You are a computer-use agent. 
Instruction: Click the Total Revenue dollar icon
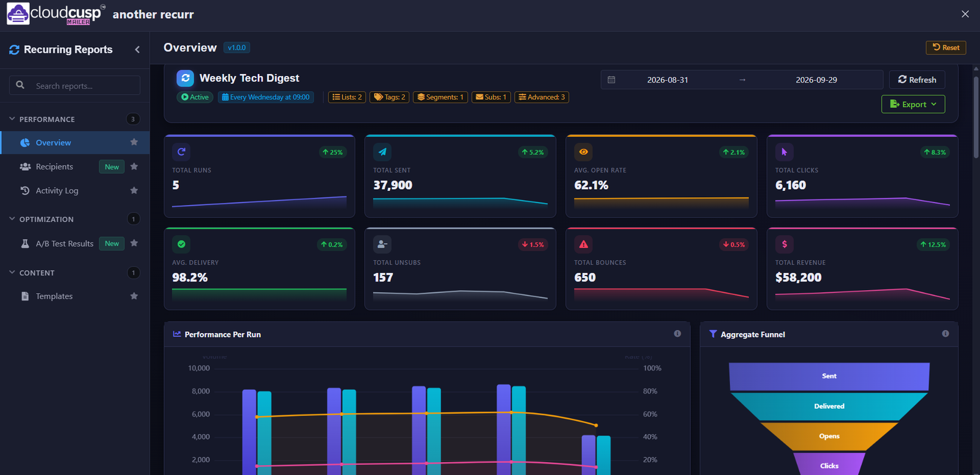click(784, 244)
